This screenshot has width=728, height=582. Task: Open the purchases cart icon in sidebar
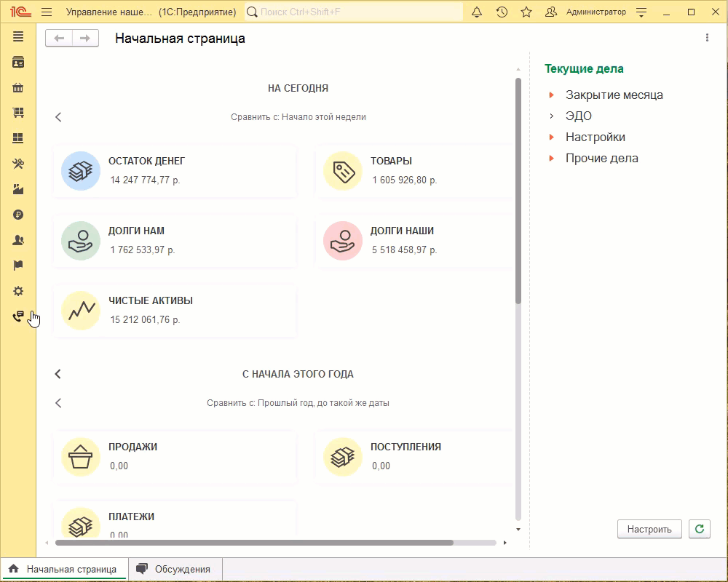[18, 113]
